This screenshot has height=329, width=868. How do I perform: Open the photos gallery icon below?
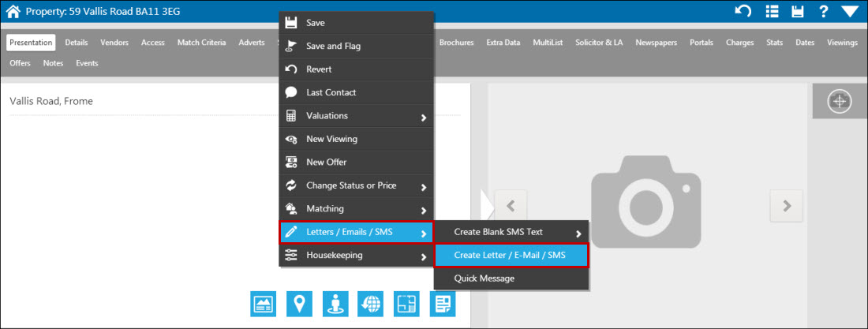click(263, 304)
